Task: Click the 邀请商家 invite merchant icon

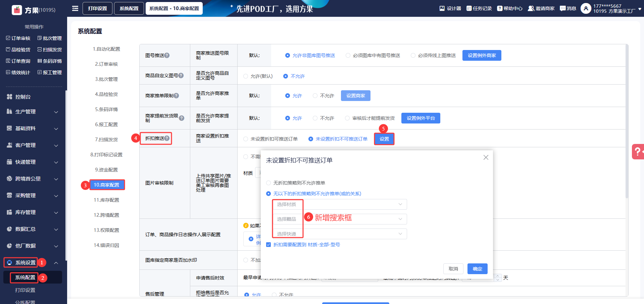Action: [531, 8]
